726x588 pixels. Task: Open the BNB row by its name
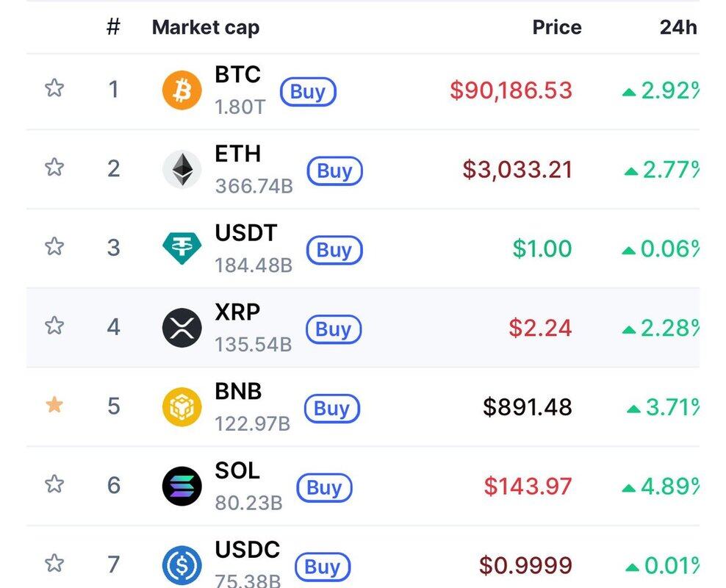[238, 391]
